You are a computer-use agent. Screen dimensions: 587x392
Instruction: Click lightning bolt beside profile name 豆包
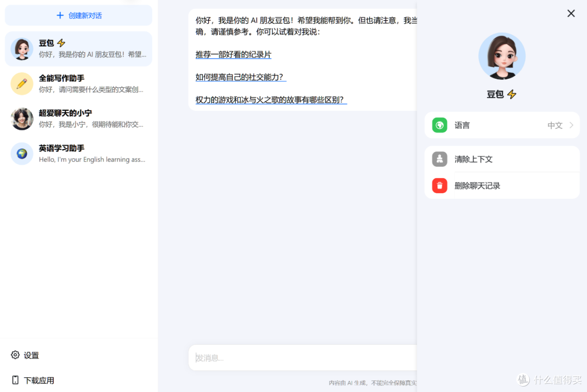click(x=512, y=94)
